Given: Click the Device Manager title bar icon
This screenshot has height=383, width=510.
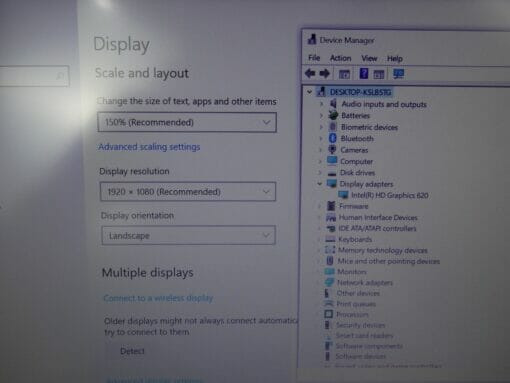Looking at the screenshot, I should [312, 39].
